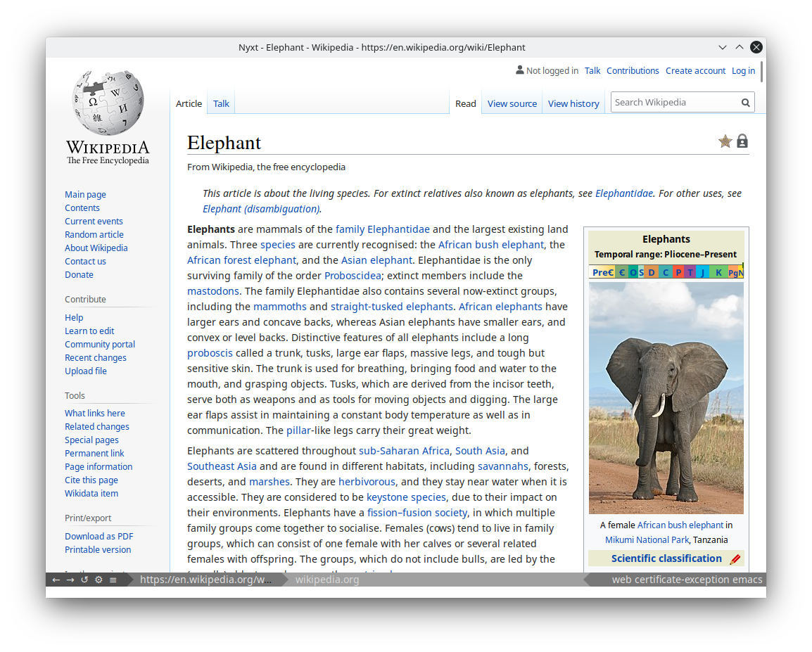This screenshot has width=812, height=652.
Task: Click the Create account link
Action: (695, 70)
